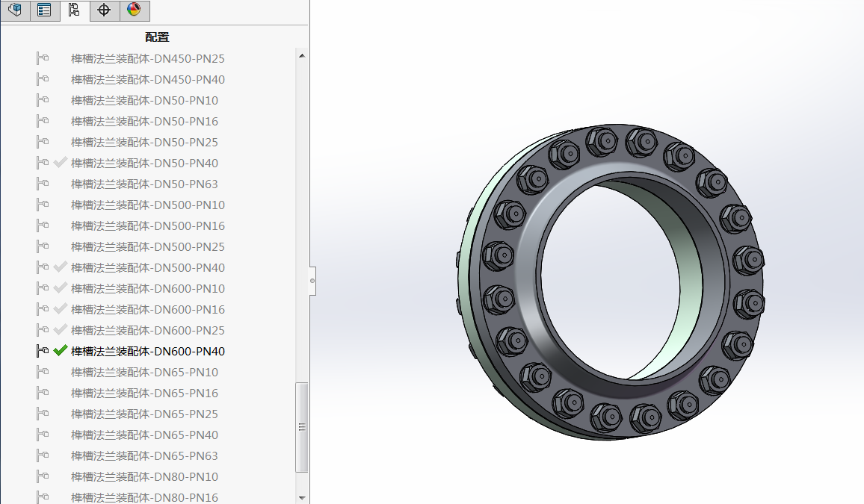Select configuration 榫槽法兰装配体-DN500-PN10

pyautogui.click(x=148, y=205)
